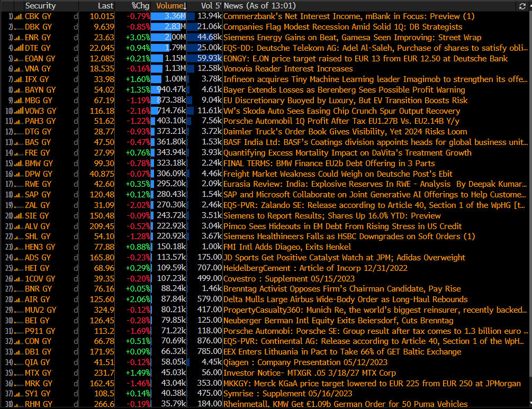This screenshot has height=409, width=532.
Task: Open Commerzbank's Net Interest Income news headline
Action: point(349,16)
